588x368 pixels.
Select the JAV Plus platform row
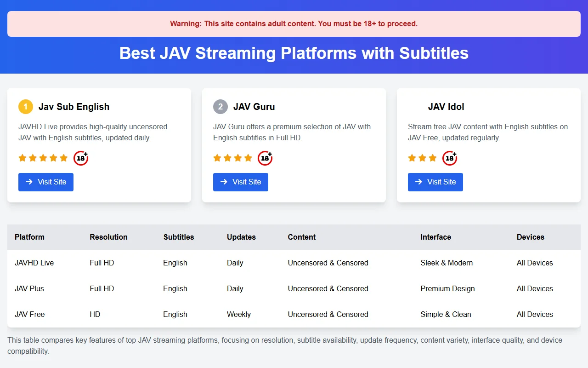click(x=29, y=288)
